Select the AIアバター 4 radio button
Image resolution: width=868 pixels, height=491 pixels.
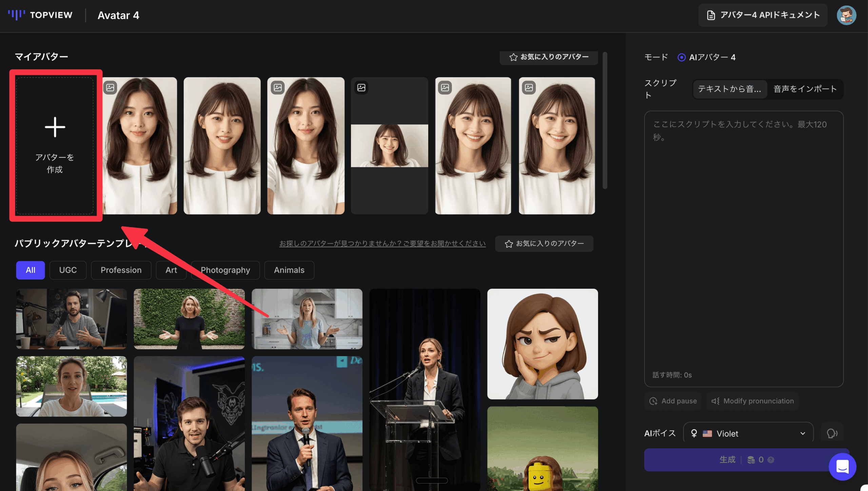(681, 58)
